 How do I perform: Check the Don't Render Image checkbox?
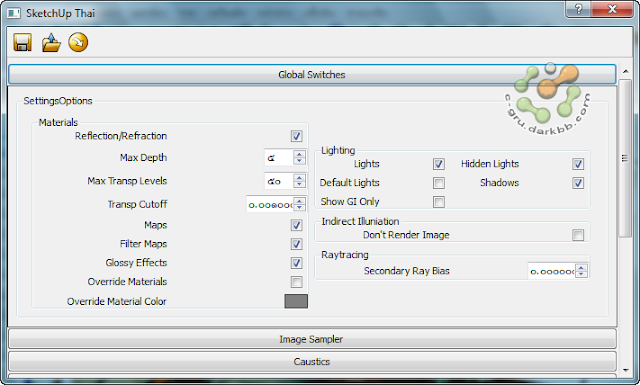578,235
